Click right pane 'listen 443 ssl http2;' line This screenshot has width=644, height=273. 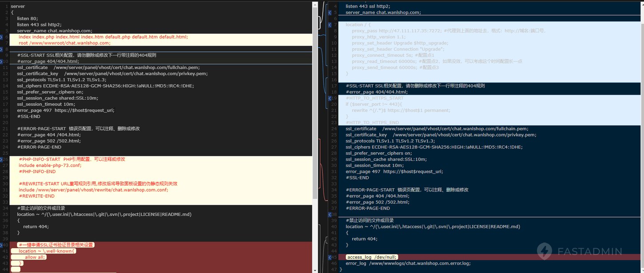click(x=368, y=6)
